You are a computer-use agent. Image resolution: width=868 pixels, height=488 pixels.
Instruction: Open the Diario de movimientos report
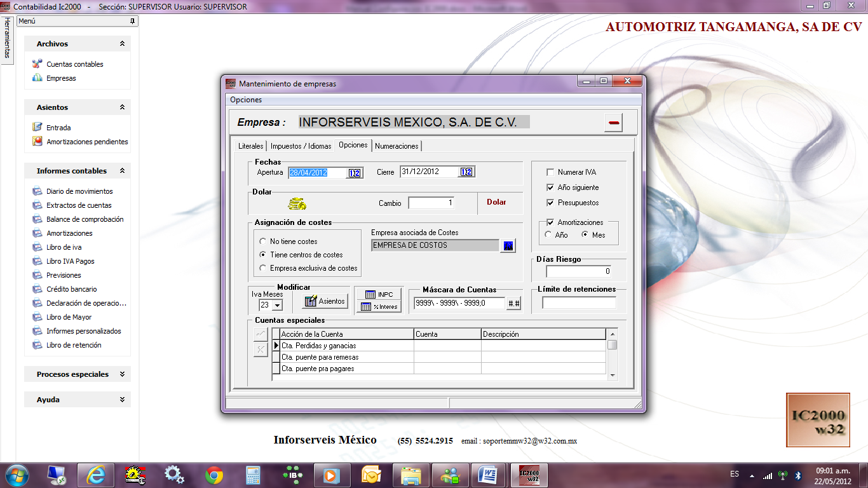point(79,191)
